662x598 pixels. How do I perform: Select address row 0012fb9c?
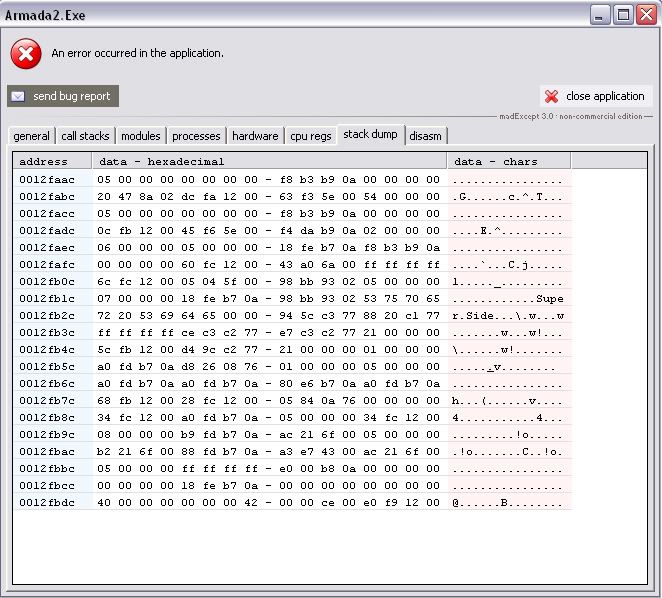click(x=293, y=435)
